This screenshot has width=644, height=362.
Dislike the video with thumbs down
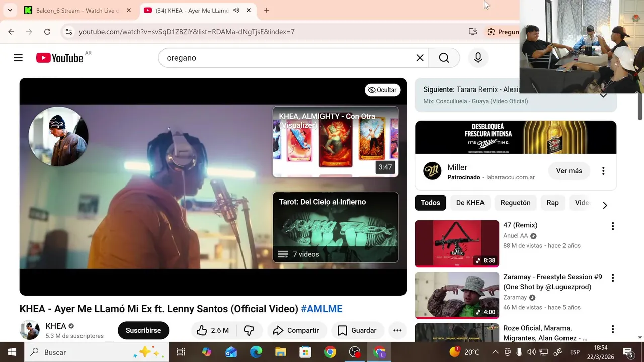[x=249, y=330]
